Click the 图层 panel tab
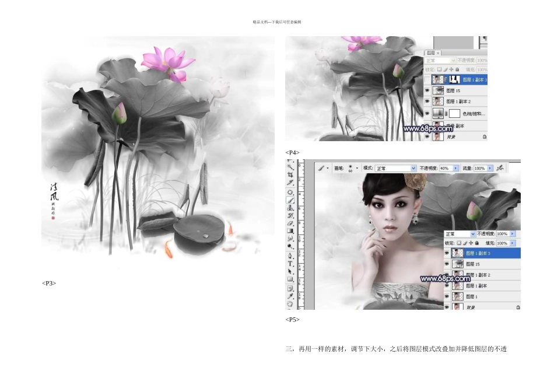 click(x=433, y=52)
